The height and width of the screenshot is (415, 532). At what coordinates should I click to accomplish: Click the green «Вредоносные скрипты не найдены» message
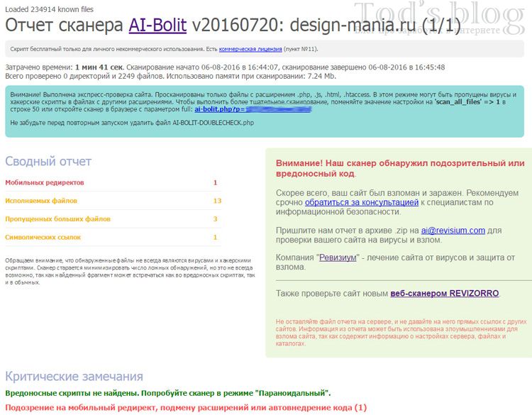pyautogui.click(x=167, y=392)
